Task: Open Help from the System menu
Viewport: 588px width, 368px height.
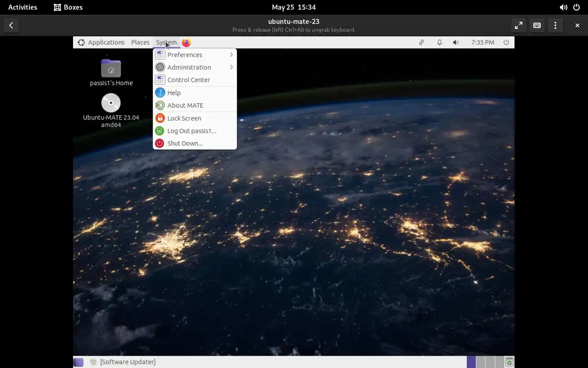Action: pyautogui.click(x=195, y=92)
